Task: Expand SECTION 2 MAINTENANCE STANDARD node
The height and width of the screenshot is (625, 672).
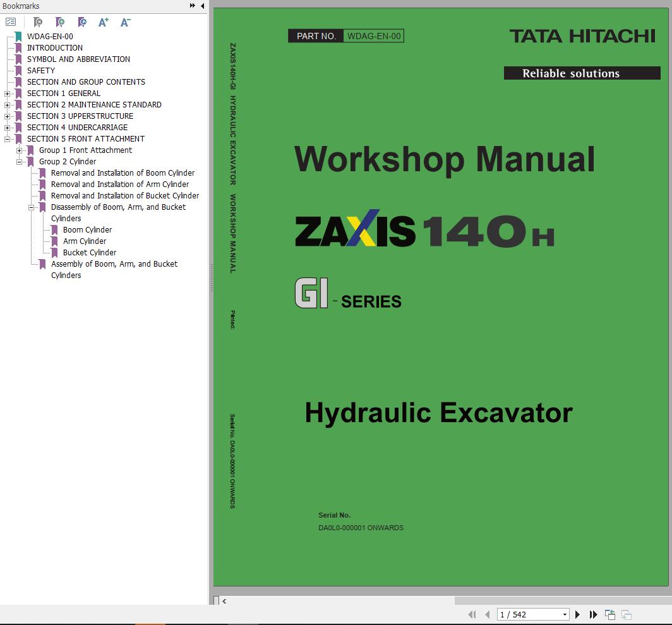Action: pyautogui.click(x=7, y=105)
